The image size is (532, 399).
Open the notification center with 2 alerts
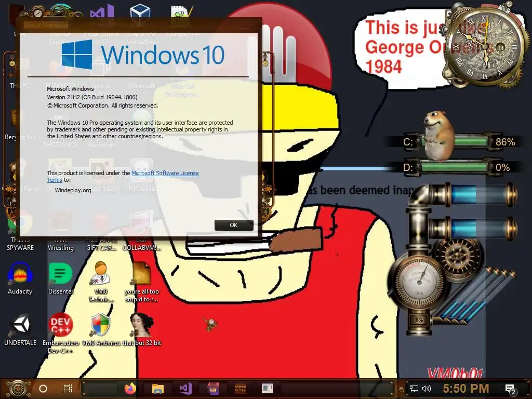[x=510, y=389]
